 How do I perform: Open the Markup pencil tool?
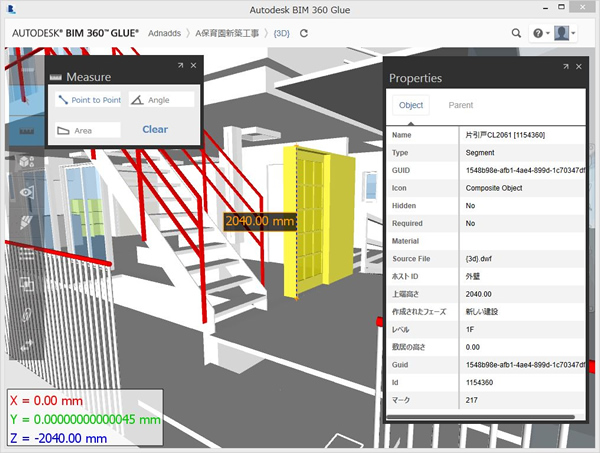(x=26, y=223)
